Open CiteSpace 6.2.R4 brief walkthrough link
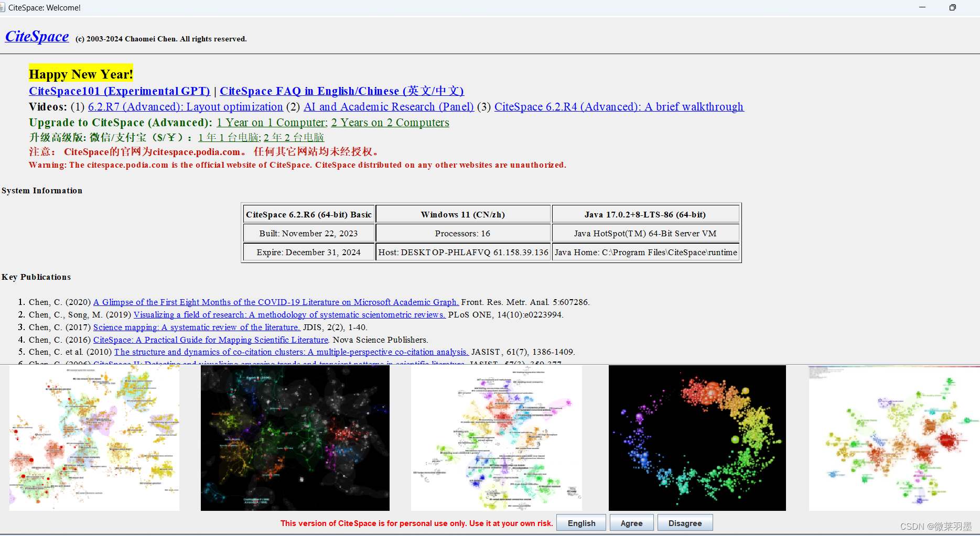Image resolution: width=980 pixels, height=536 pixels. [619, 107]
